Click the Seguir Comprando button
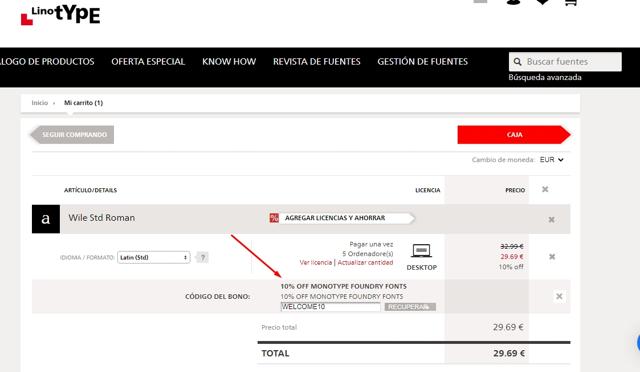 (x=72, y=135)
